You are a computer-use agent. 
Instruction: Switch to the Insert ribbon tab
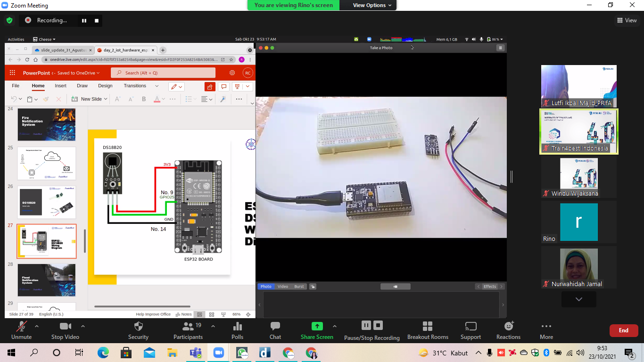click(x=60, y=86)
